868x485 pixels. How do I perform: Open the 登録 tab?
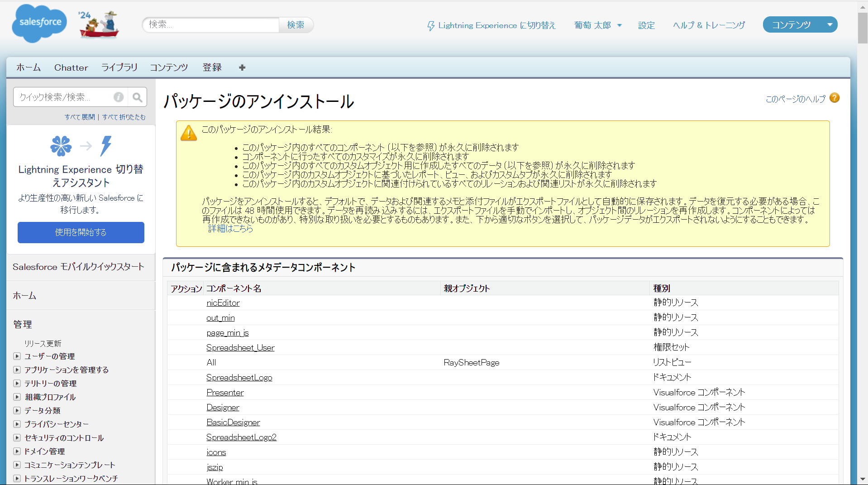pos(212,67)
